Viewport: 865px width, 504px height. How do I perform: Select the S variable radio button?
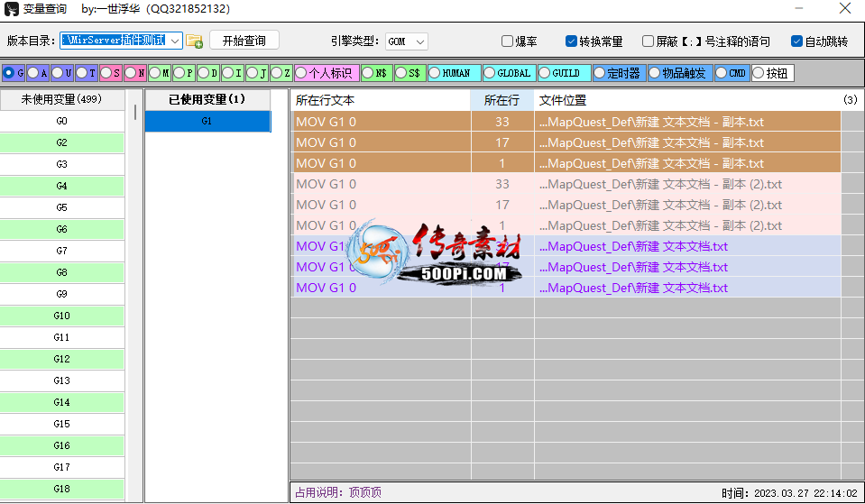coord(106,73)
